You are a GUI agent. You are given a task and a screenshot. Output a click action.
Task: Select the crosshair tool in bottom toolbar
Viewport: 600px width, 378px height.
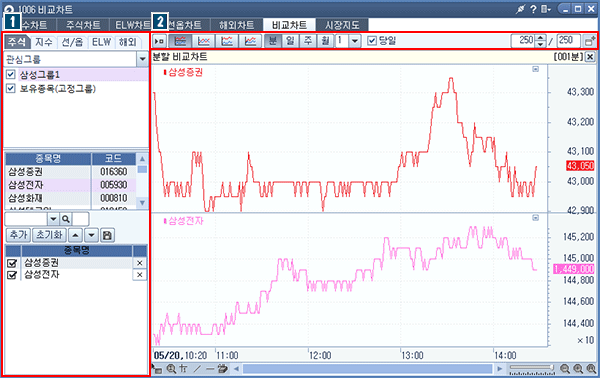click(183, 369)
